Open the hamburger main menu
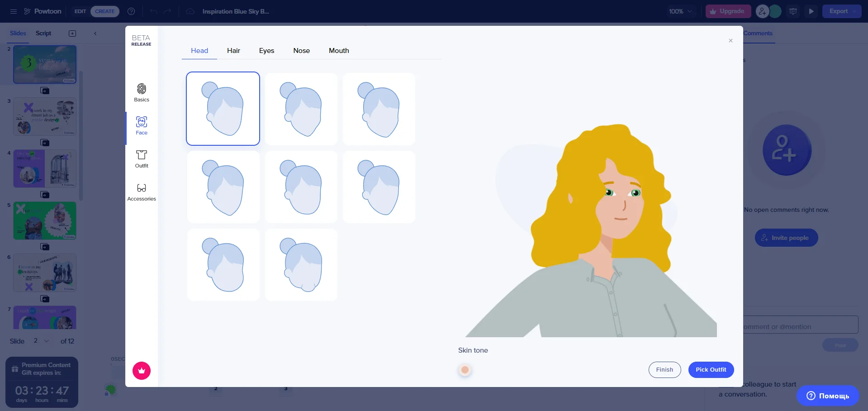The image size is (868, 411). point(14,11)
